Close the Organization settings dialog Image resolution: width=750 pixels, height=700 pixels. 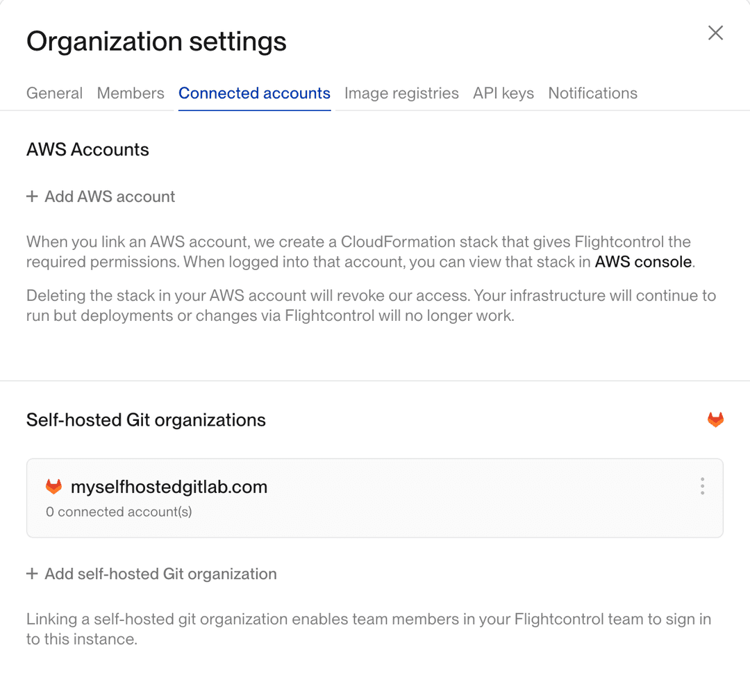tap(715, 33)
